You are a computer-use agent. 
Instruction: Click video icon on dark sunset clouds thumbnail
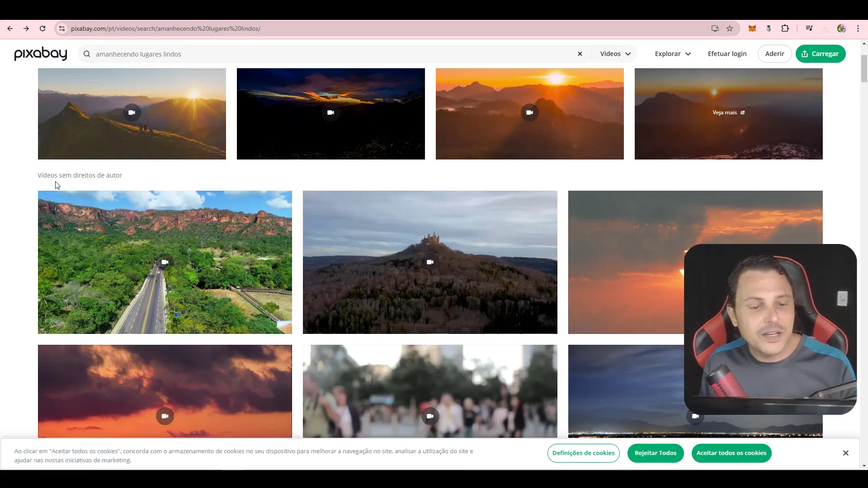(330, 113)
